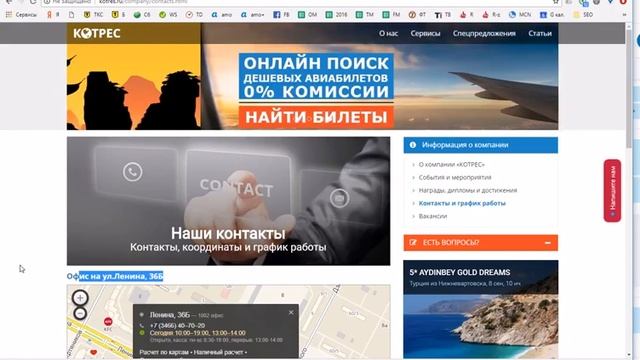Image resolution: width=640 pixels, height=360 pixels.
Task: Show more bookmarks with the chevron
Action: click(x=624, y=15)
